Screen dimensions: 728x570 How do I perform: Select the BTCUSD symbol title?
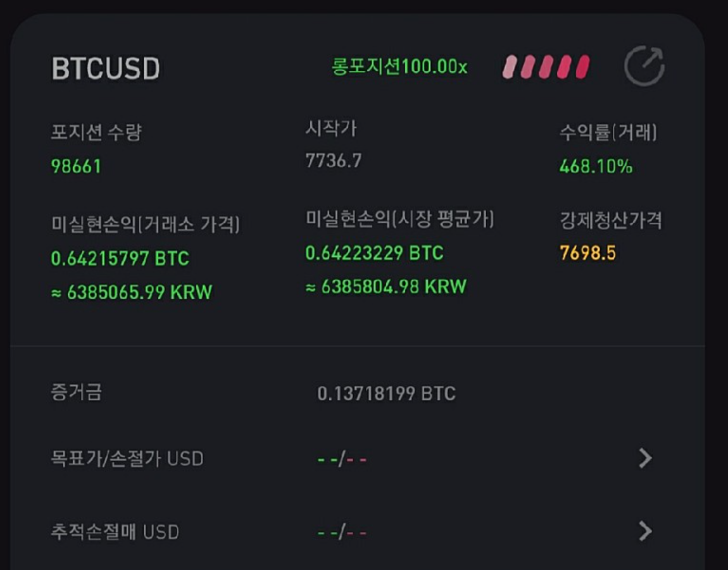click(106, 69)
